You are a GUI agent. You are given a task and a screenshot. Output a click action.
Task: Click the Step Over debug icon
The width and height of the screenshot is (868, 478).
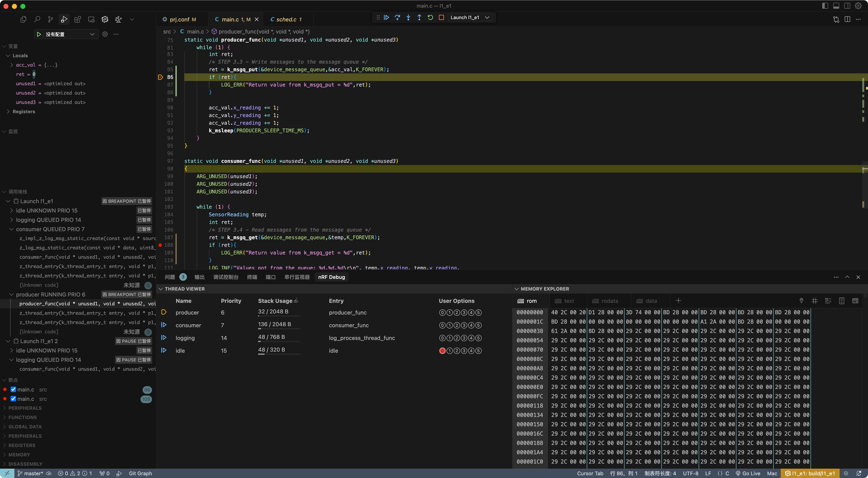[x=397, y=18]
